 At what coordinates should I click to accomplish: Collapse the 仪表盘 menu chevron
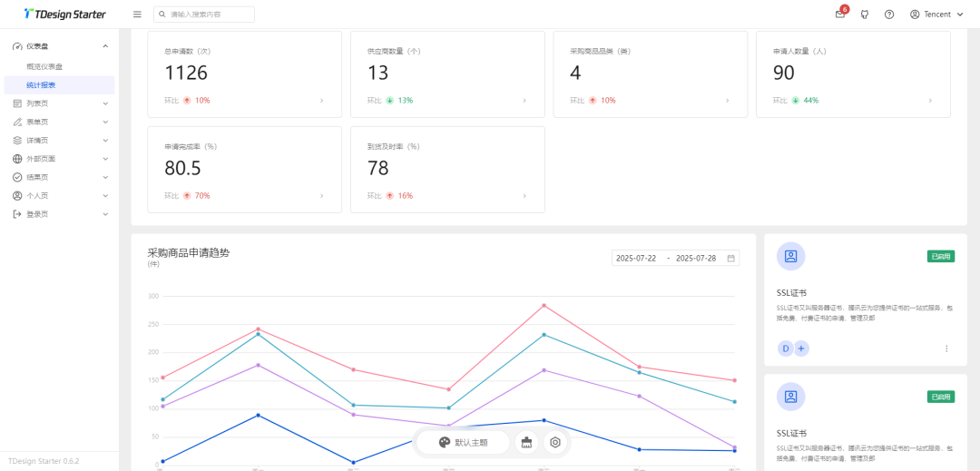[105, 46]
